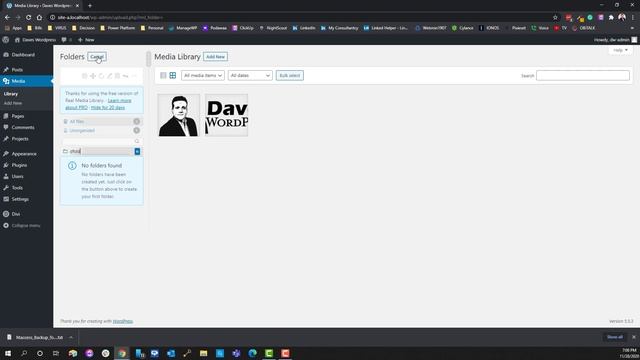Click the browser reload icon
Viewport: 640px width, 360px height.
click(28, 18)
